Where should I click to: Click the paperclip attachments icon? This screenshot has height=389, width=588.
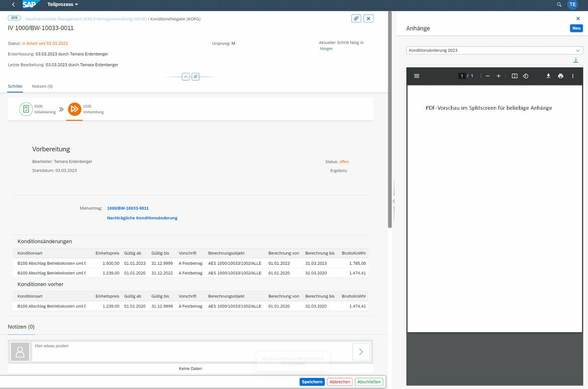click(356, 19)
